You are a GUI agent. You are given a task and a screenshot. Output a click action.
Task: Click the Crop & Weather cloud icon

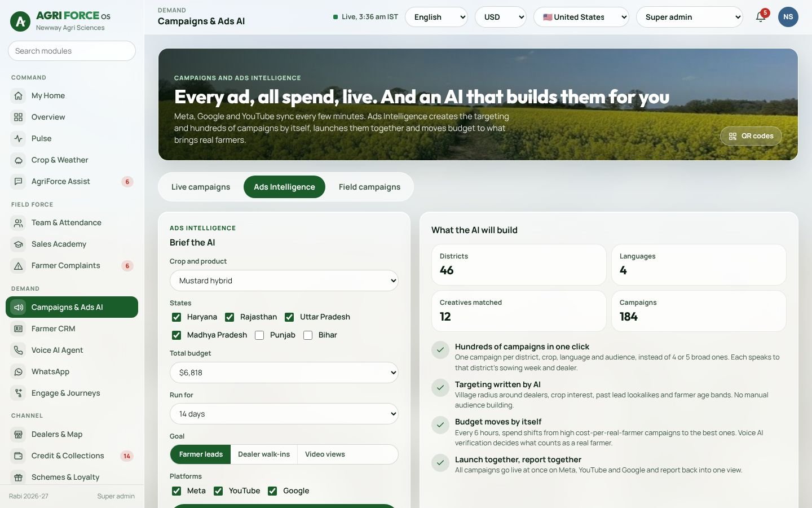pos(19,160)
